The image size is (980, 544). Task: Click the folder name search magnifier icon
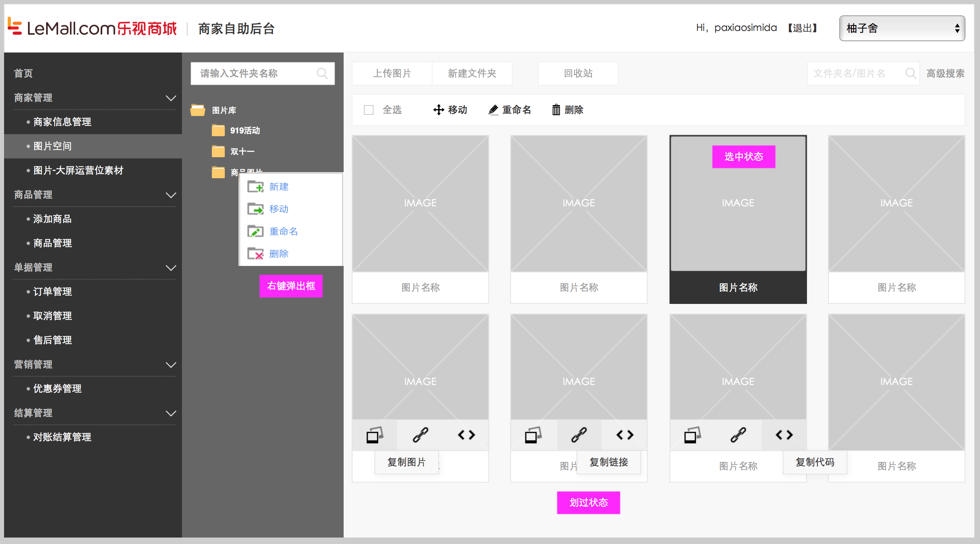coord(322,74)
